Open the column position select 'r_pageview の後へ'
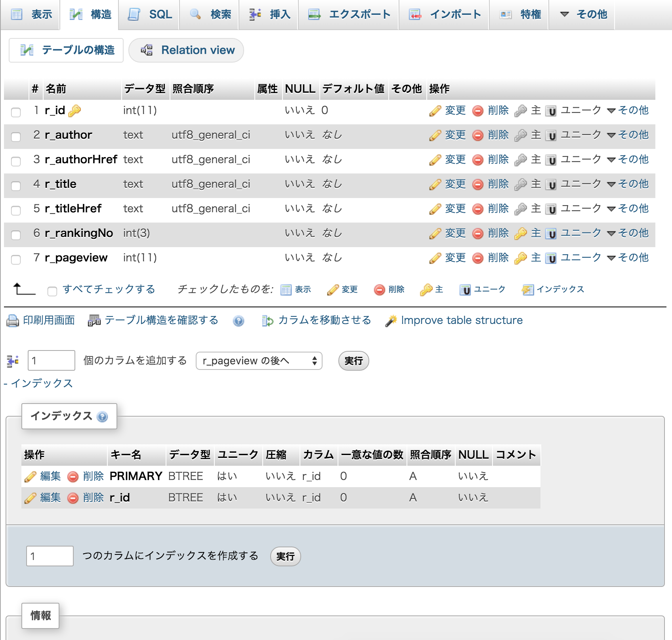The width and height of the screenshot is (672, 640). [259, 361]
